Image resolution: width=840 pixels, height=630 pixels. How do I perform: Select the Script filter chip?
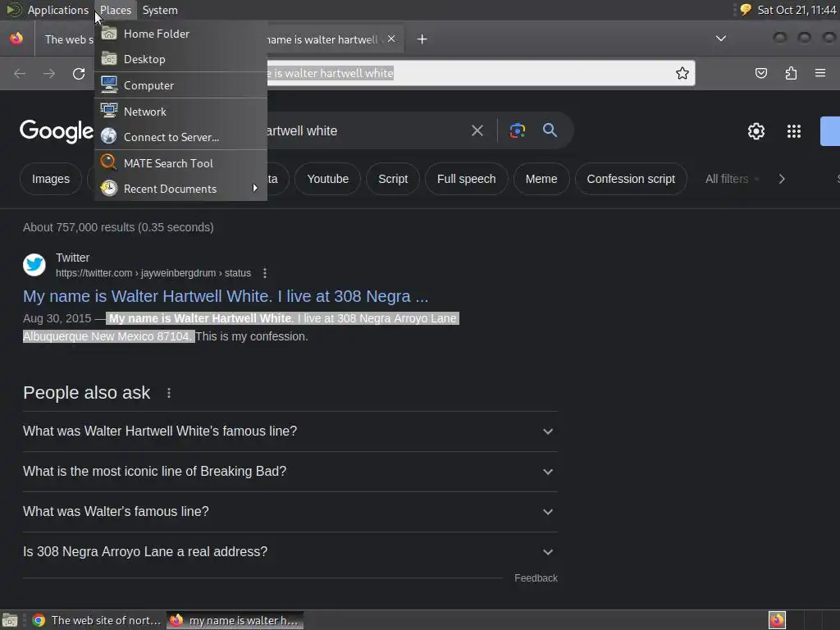pos(393,179)
